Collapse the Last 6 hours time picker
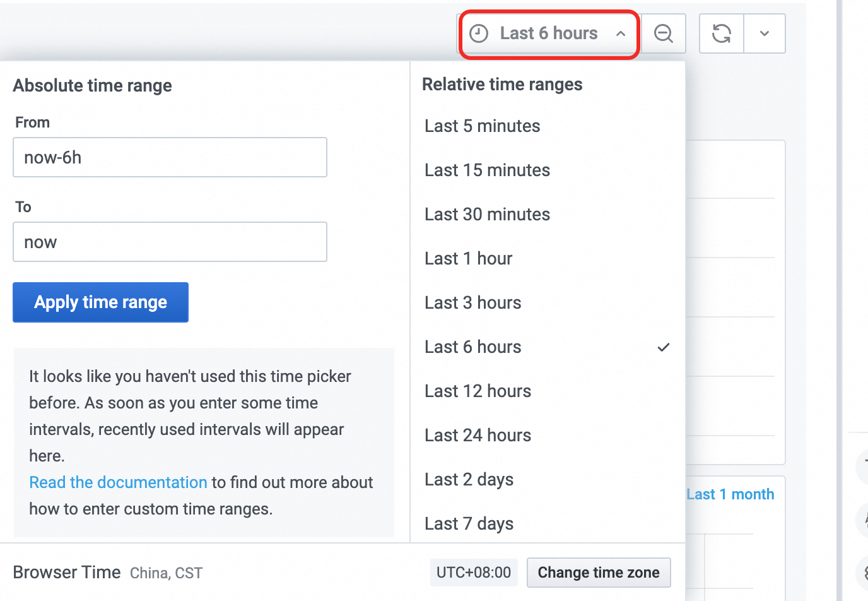The width and height of the screenshot is (868, 601). tap(621, 33)
